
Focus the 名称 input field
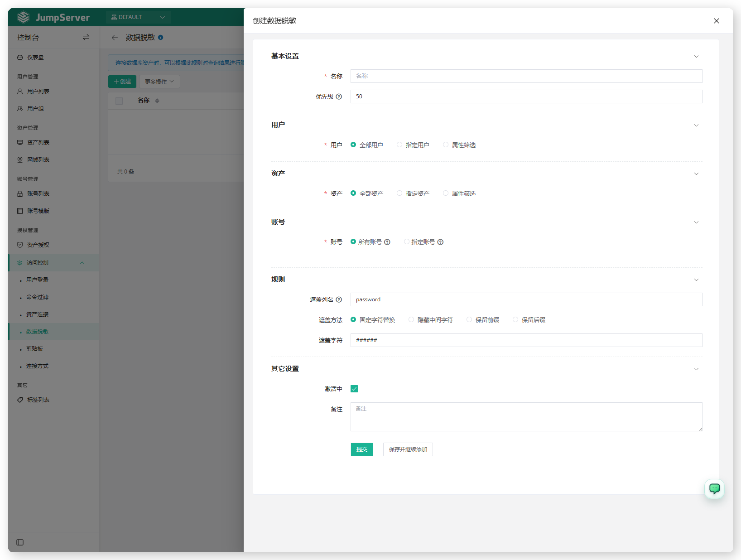[x=526, y=76]
